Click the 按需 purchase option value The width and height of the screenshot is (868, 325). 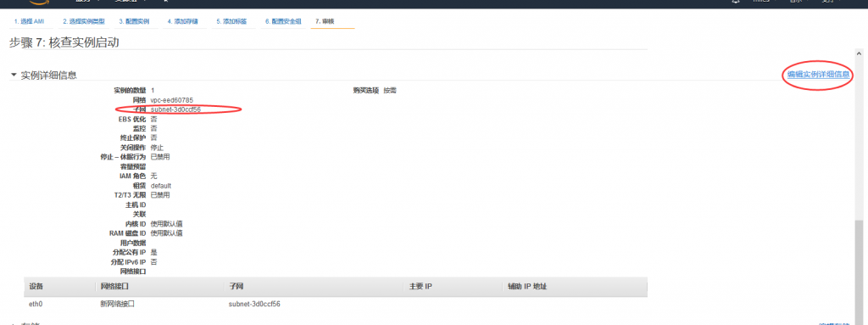(x=390, y=91)
